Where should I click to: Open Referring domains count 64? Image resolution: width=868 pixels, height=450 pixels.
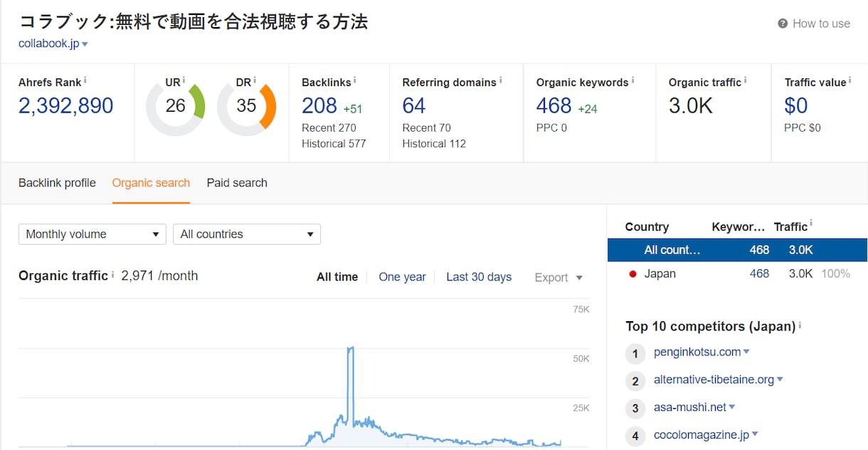click(414, 106)
